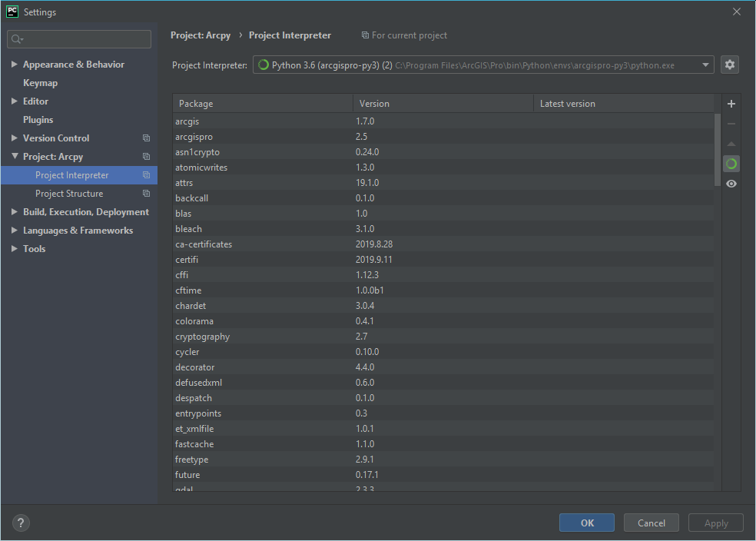This screenshot has width=756, height=541.
Task: Select the bleach package row
Action: coord(443,228)
